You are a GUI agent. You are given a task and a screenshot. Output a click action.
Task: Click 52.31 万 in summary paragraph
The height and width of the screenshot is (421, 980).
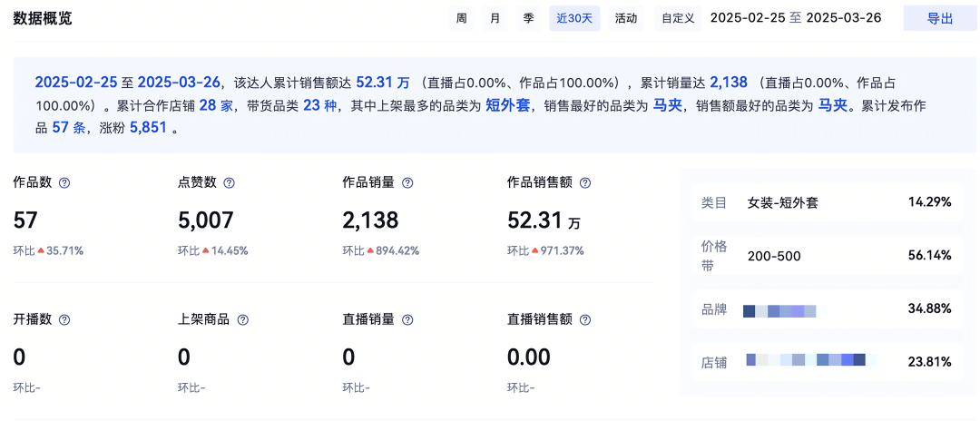(383, 82)
